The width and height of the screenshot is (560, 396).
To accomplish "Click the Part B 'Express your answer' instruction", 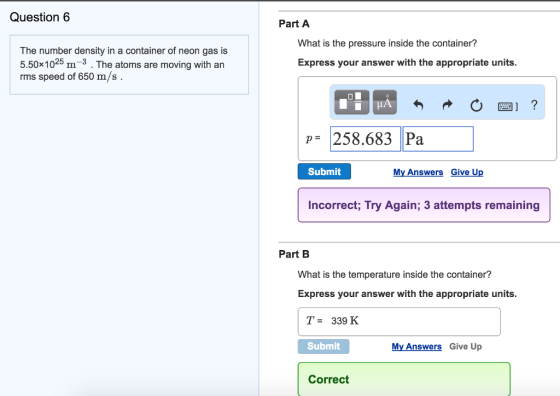I will [x=407, y=294].
